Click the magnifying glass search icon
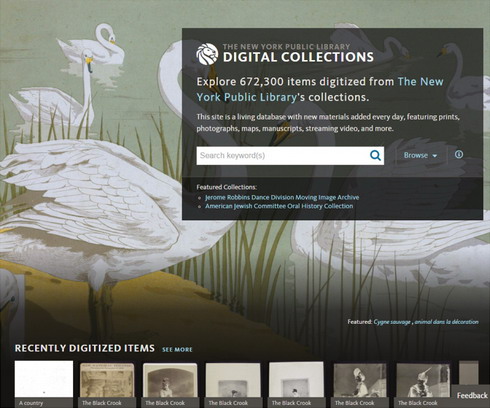Viewport: 490px width, 408px height. 375,155
